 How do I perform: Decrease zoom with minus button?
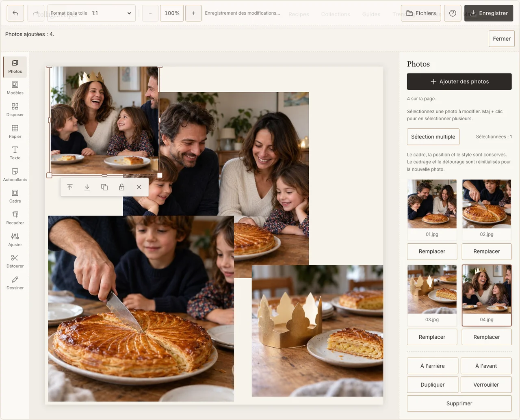coord(150,13)
